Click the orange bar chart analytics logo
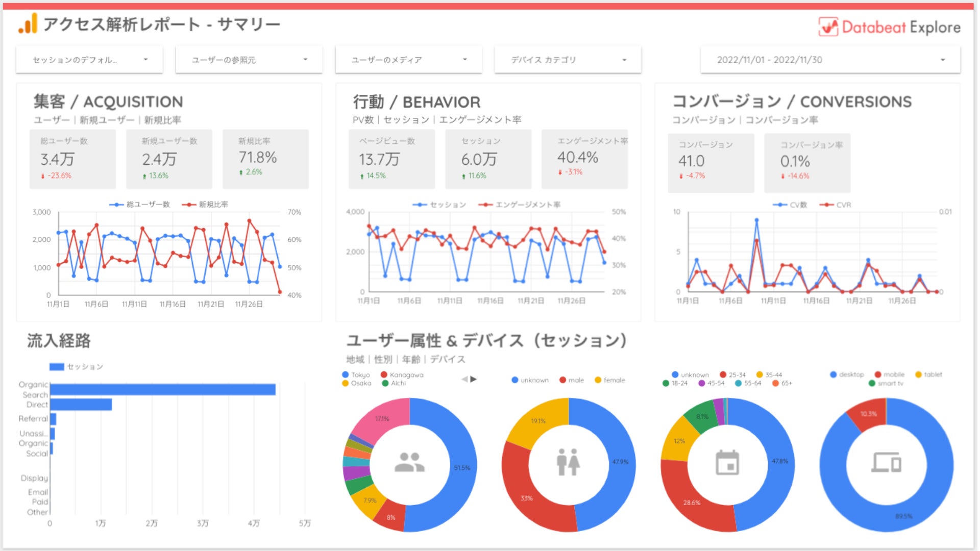Image resolution: width=980 pixels, height=551 pixels. click(28, 24)
